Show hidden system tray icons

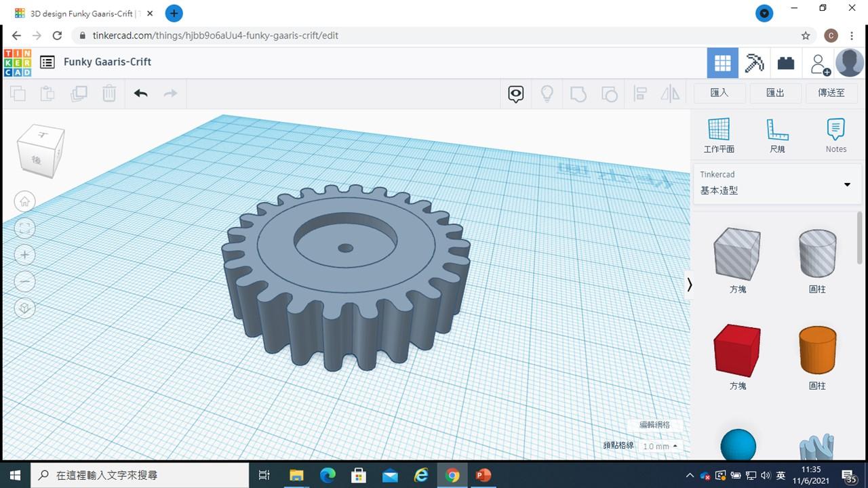click(690, 476)
